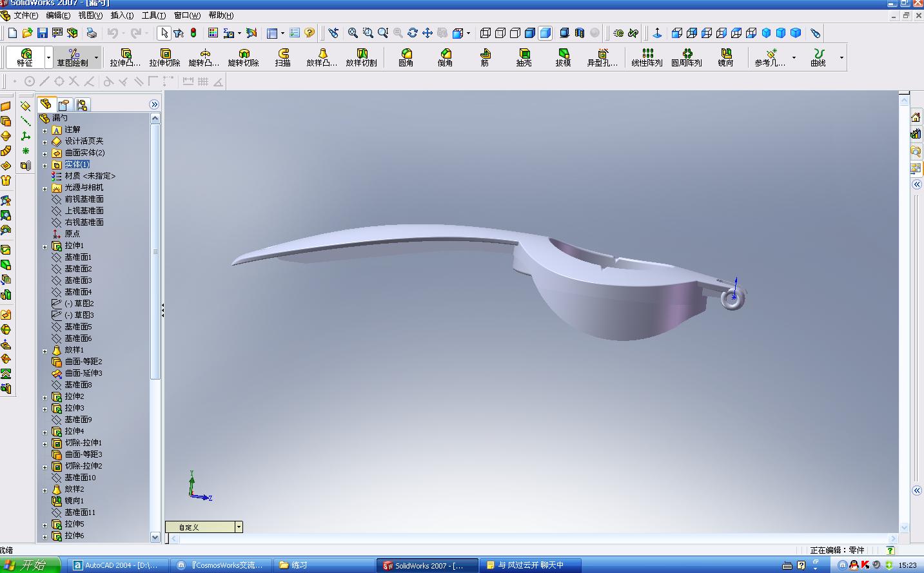Expand the 放样1 feature node
Screen dimensions: 924x573
point(45,351)
